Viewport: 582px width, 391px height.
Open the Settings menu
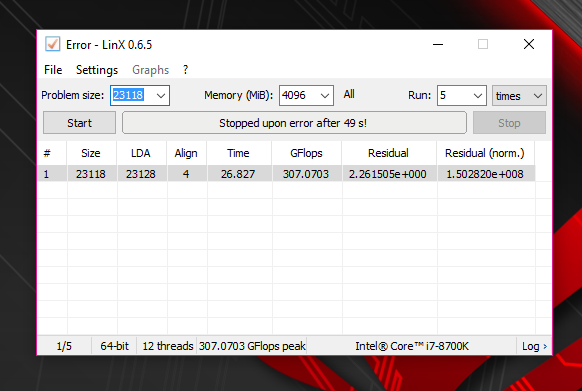tap(97, 70)
